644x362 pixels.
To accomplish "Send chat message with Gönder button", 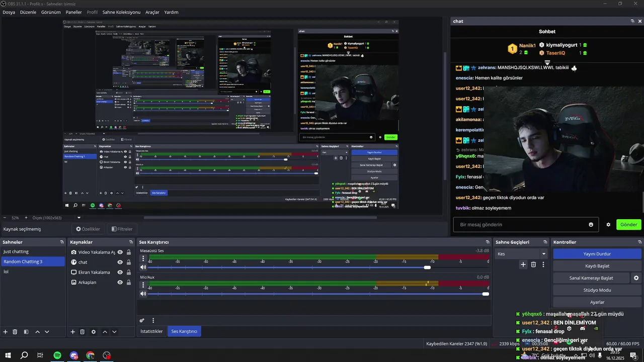I will click(628, 225).
